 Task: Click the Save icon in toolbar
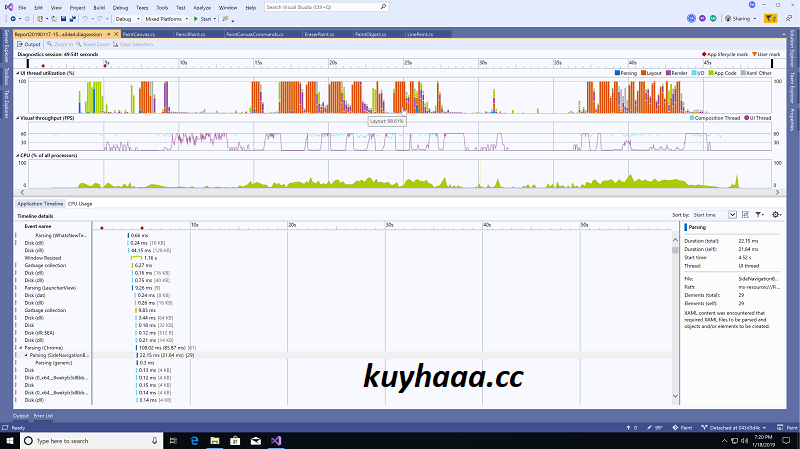point(63,19)
